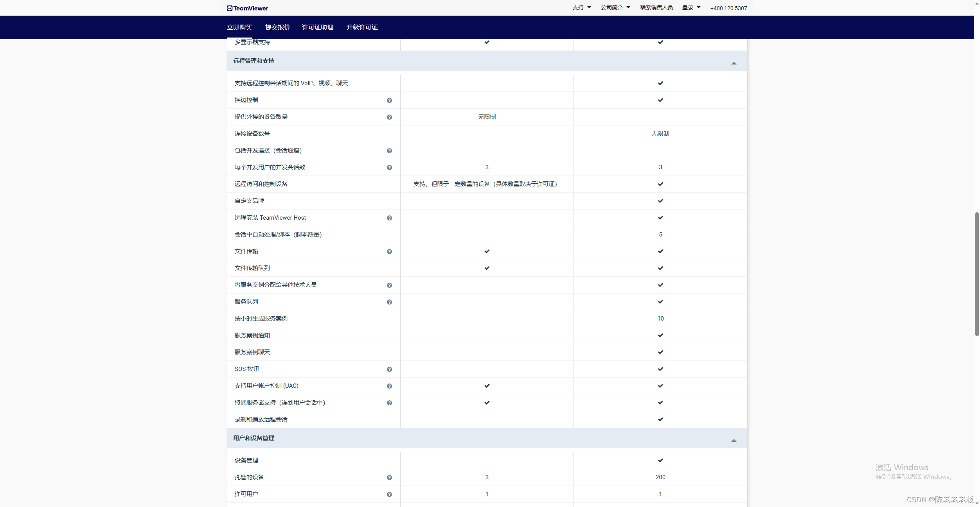Click the 录制和播放远程会话 row label
Viewport: 980px width, 507px height.
point(261,419)
